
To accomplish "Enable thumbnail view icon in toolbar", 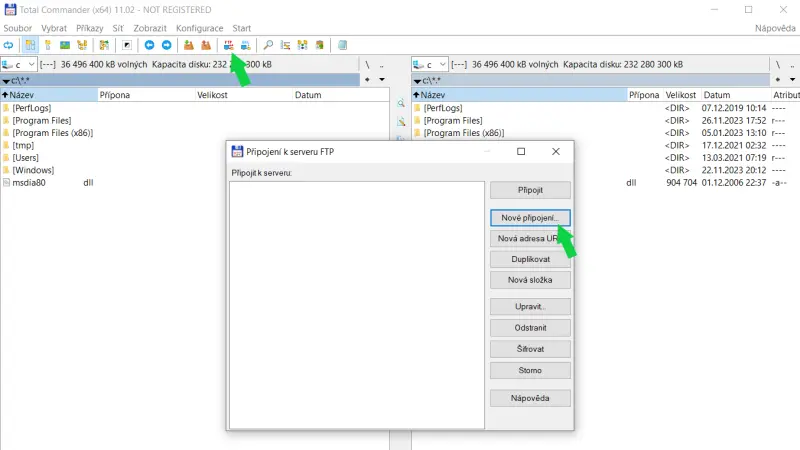I will [x=65, y=45].
